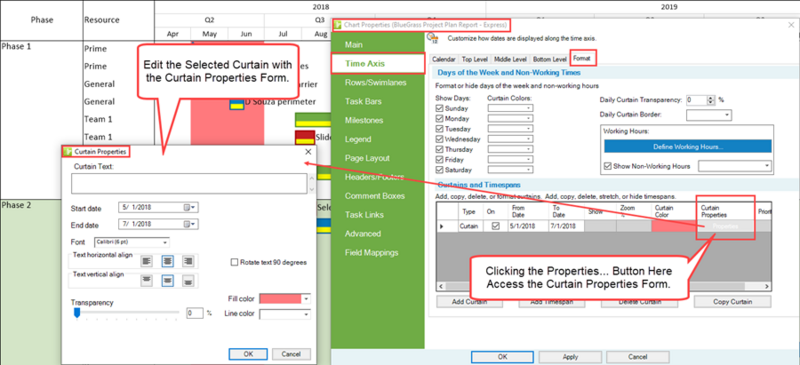
Task: Click Apply in Chart Properties
Action: (570, 356)
